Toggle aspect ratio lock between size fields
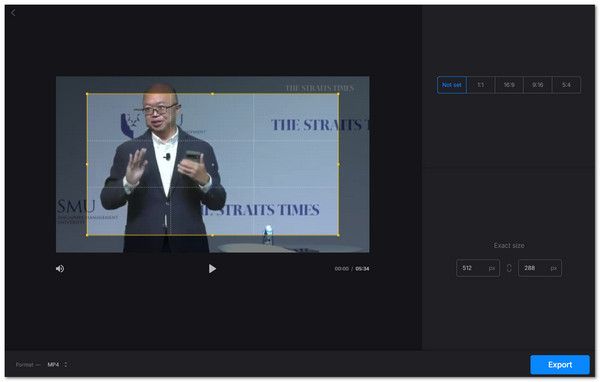Viewport: 600px width, 382px height. click(x=509, y=268)
